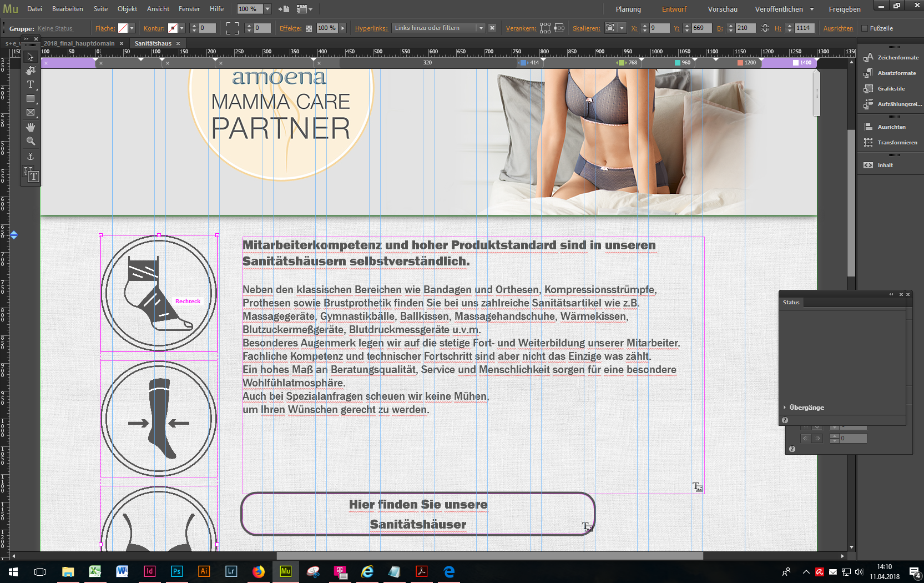
Task: Click the Effekte label link
Action: [x=291, y=28]
